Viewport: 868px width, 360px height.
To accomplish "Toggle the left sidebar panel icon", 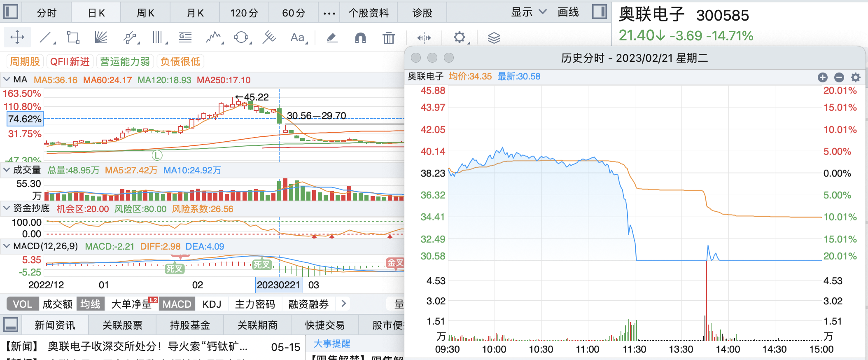I will pos(11,12).
